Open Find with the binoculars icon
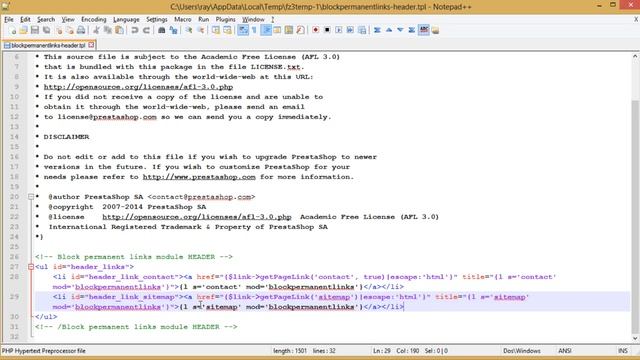The height and width of the screenshot is (360, 640). point(162,30)
